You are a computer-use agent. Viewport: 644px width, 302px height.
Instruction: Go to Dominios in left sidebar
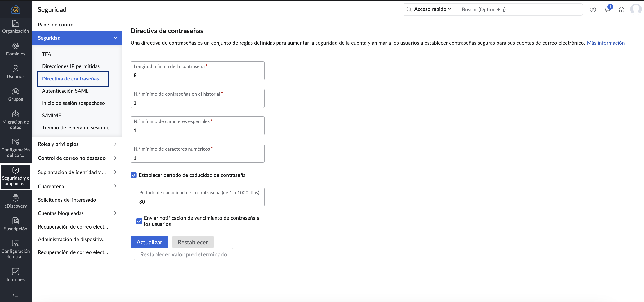pos(16,49)
